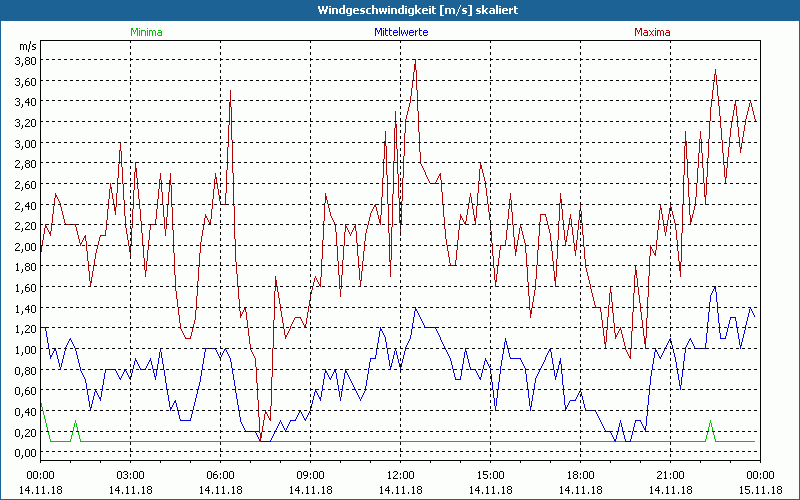
Task: Pick the 15:00 time axis label
Action: (x=490, y=474)
